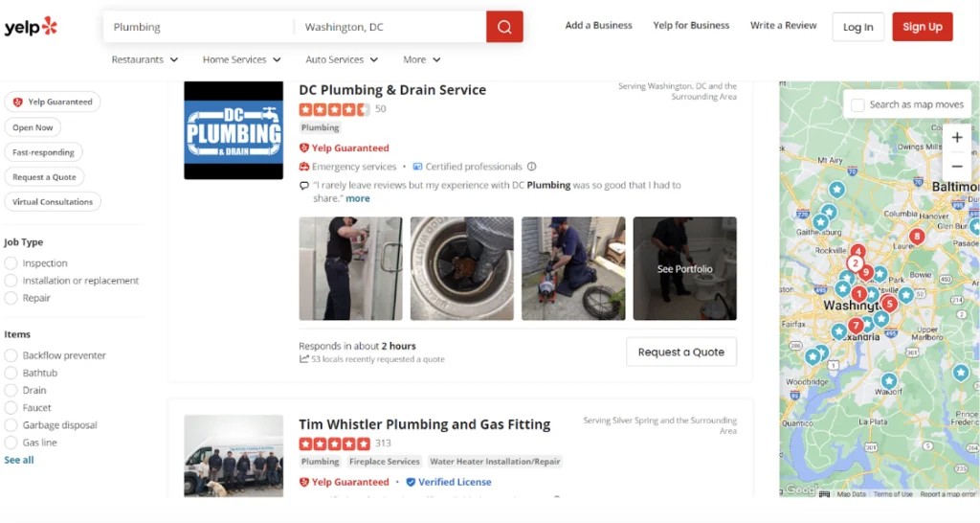Click the Yelp logo
The image size is (980, 523).
31,27
